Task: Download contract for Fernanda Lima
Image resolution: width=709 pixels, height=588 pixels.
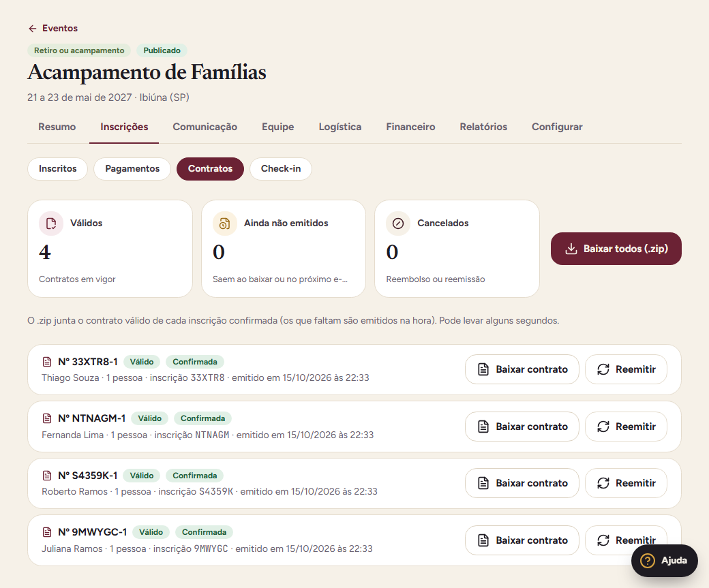Action: point(522,427)
